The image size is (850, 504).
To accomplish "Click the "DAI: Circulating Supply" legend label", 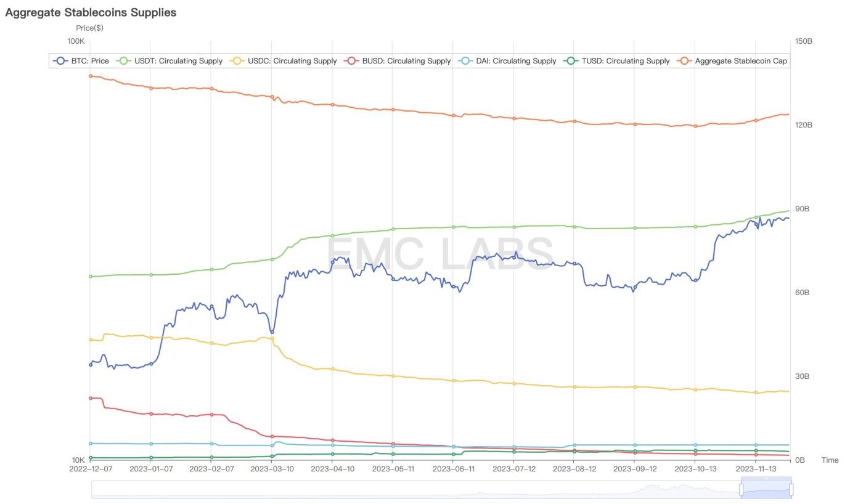I will (x=516, y=61).
